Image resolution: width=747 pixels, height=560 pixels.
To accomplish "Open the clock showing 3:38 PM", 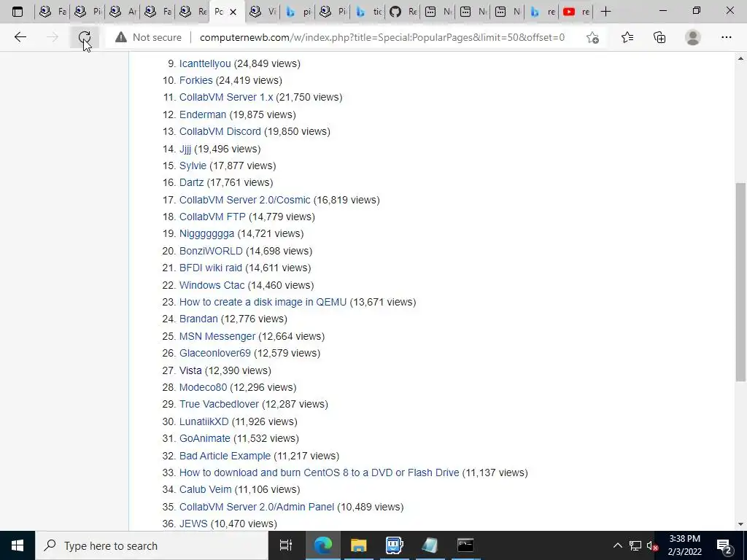I will [x=684, y=545].
